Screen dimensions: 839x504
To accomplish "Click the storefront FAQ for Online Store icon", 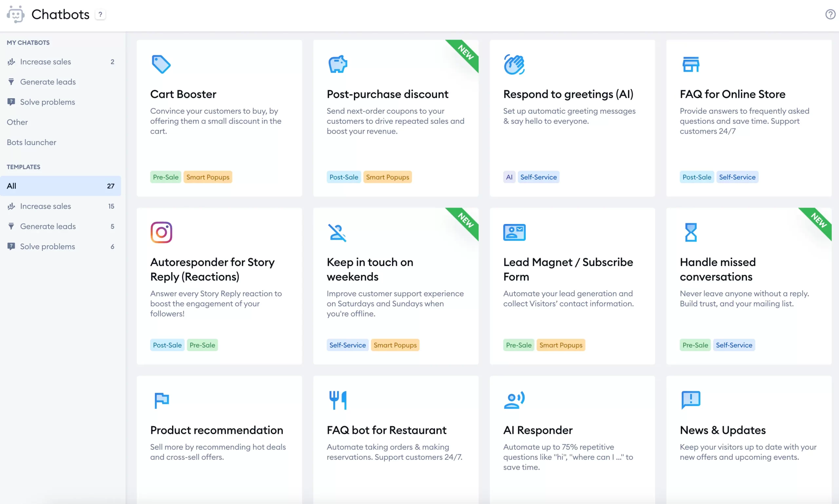I will pyautogui.click(x=691, y=64).
